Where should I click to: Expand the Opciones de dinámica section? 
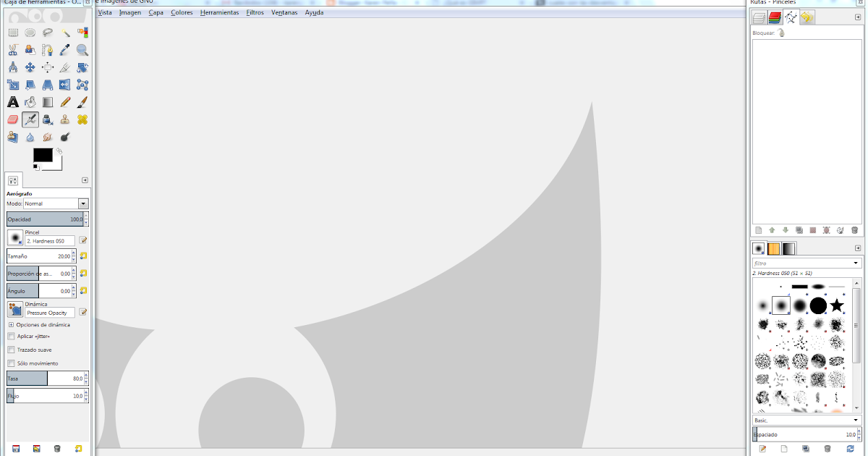click(x=12, y=325)
